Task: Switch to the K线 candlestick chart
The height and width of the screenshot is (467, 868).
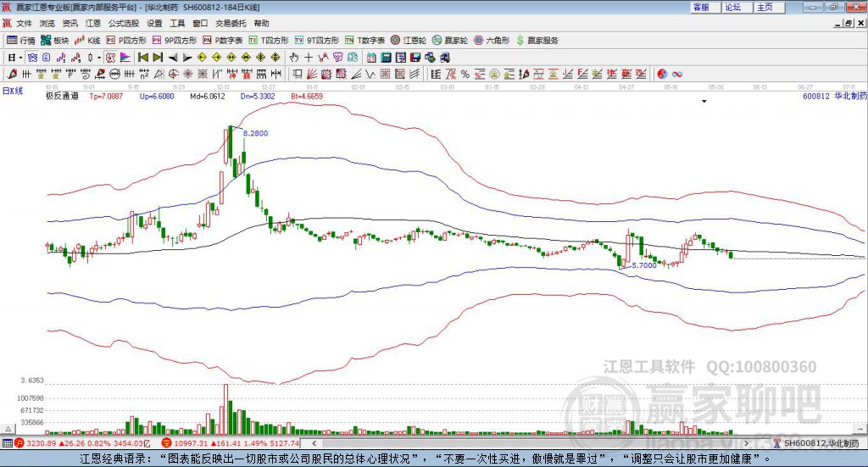Action: click(87, 41)
